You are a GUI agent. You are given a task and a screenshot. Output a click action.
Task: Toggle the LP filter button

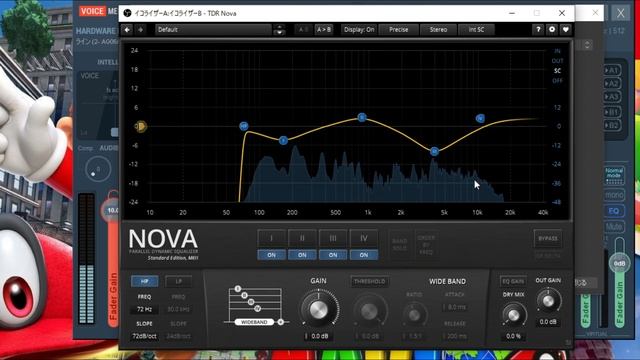[178, 281]
